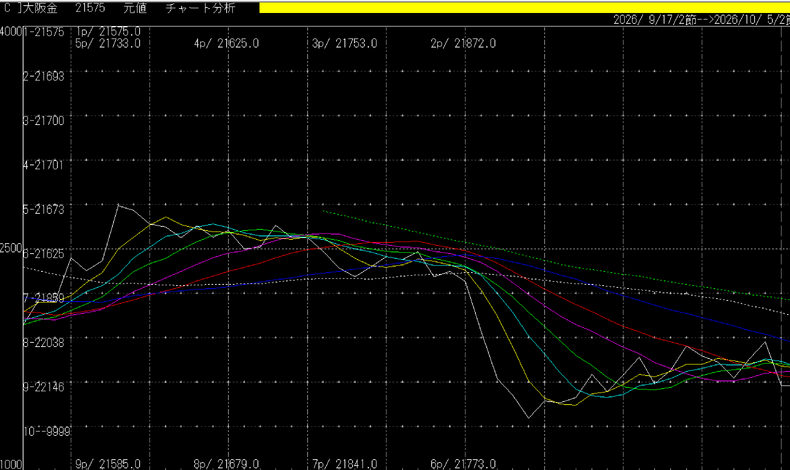Click the date range starting 2026/ 9/17/2節
The width and height of the screenshot is (790, 470).
(x=701, y=20)
